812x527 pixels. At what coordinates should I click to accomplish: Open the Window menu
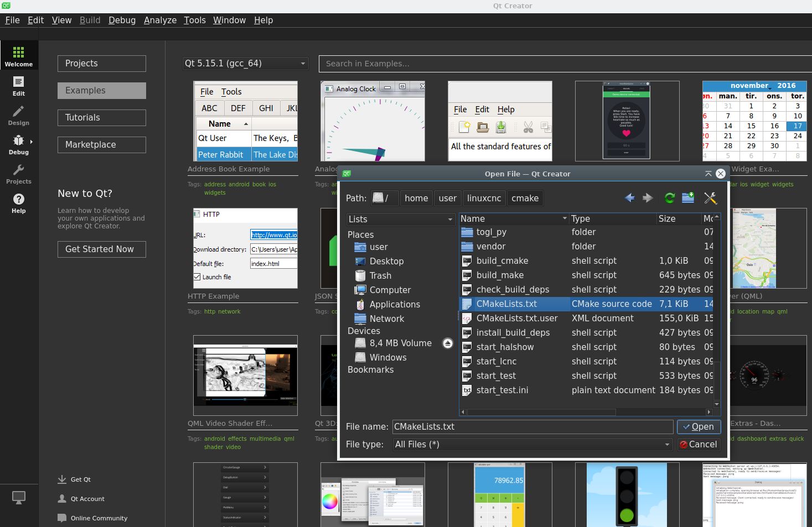(229, 20)
